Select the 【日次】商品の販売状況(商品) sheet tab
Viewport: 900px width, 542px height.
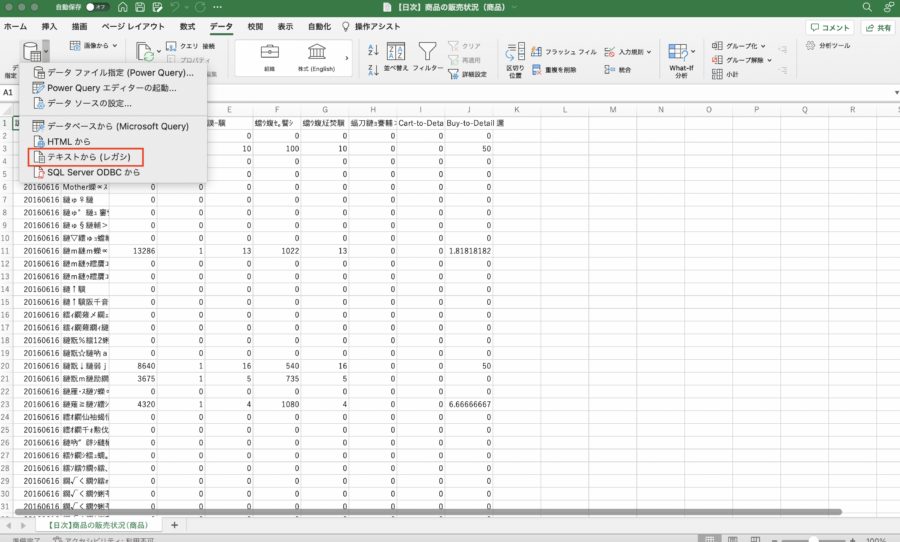tap(98, 525)
